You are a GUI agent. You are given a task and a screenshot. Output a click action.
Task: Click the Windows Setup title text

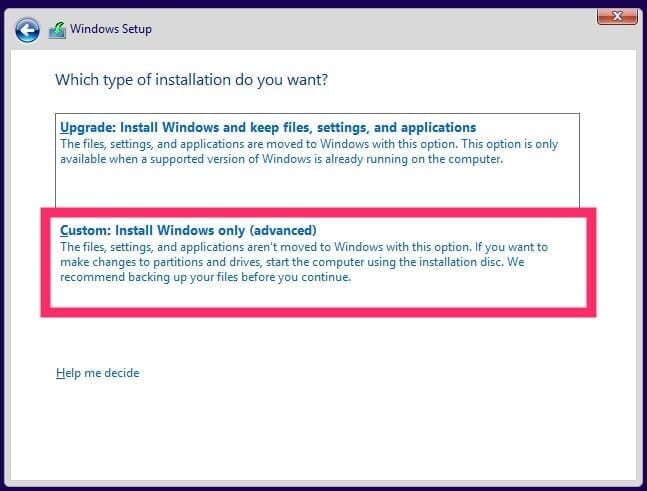pyautogui.click(x=111, y=30)
